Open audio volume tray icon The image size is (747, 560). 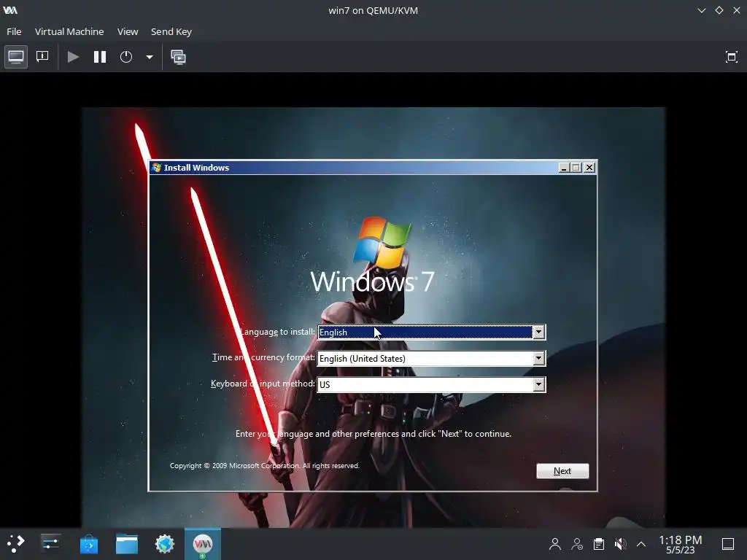[x=620, y=544]
